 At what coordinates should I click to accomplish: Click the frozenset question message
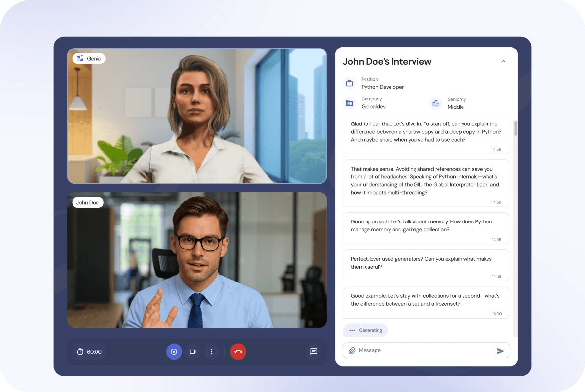426,300
